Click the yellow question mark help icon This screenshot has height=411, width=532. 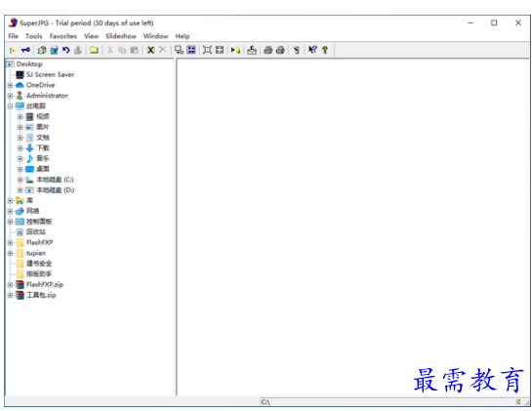pos(325,50)
